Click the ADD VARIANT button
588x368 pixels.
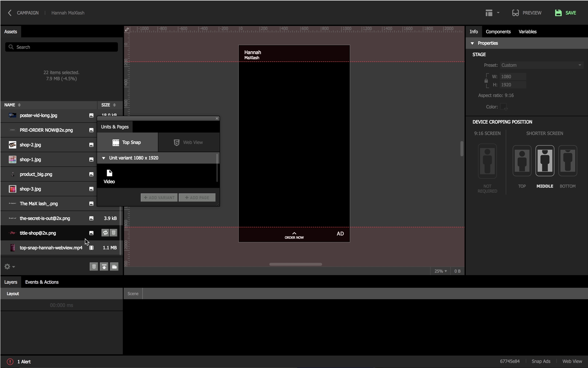(x=159, y=197)
